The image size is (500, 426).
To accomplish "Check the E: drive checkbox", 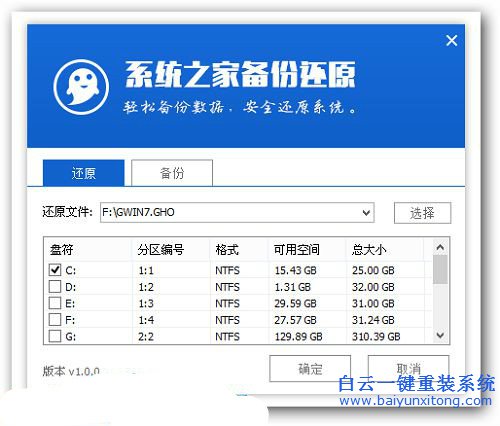I will pos(55,303).
